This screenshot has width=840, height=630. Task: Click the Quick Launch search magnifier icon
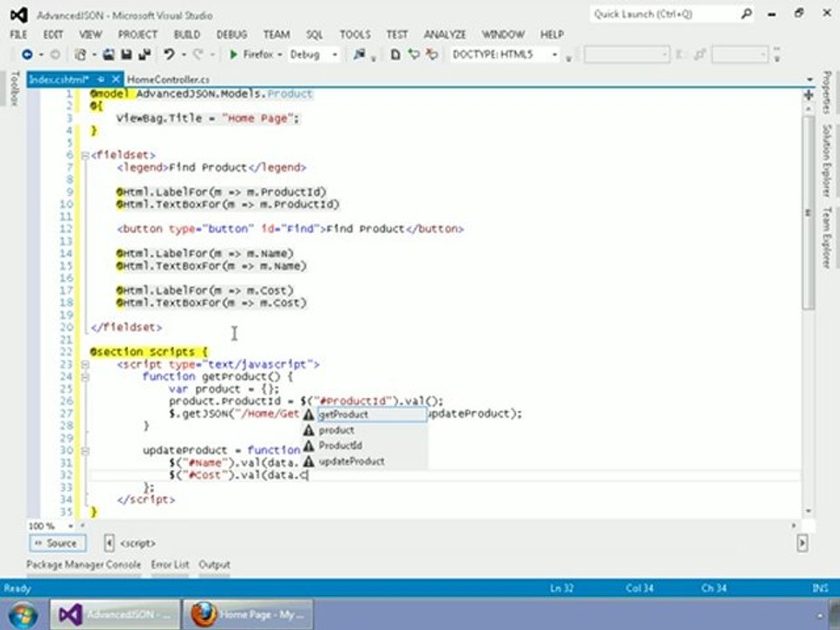(746, 15)
